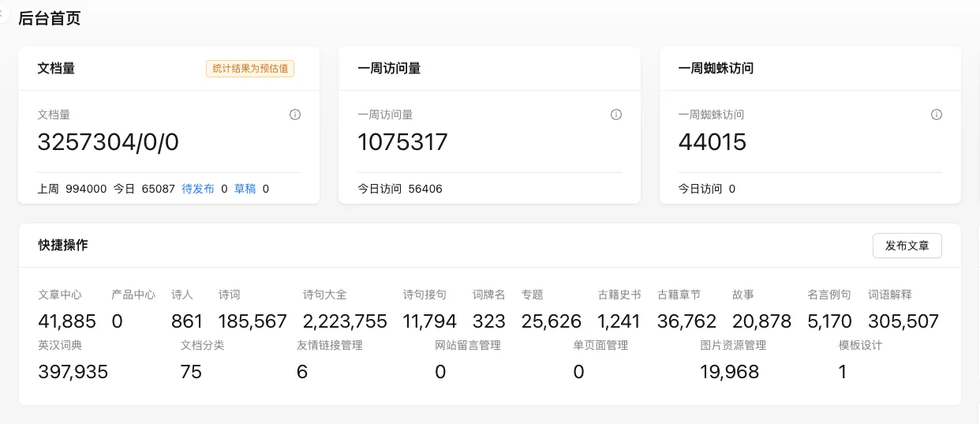This screenshot has width=980, height=424.
Task: Open 友情链接管理 quick action
Action: [330, 360]
